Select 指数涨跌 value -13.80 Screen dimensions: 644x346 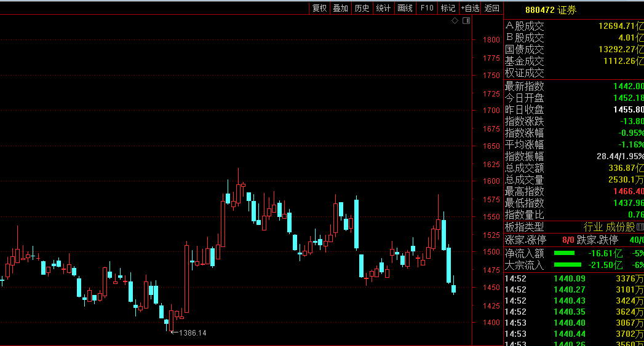[x=632, y=122]
